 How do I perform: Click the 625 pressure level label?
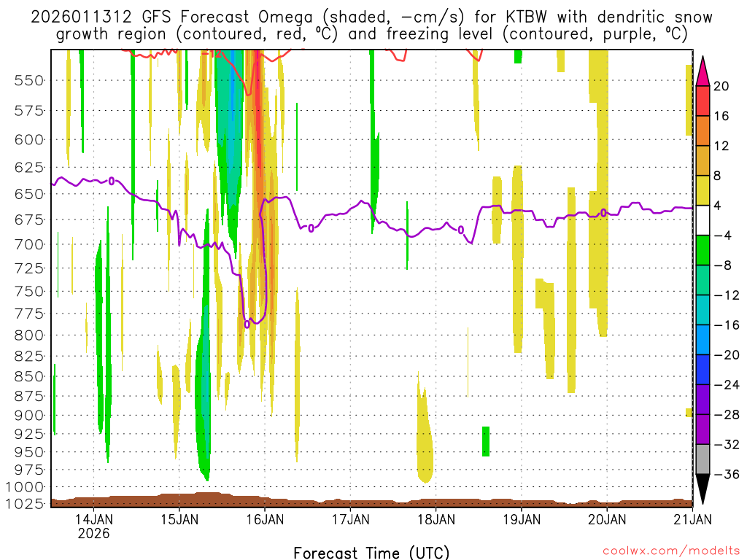(29, 168)
